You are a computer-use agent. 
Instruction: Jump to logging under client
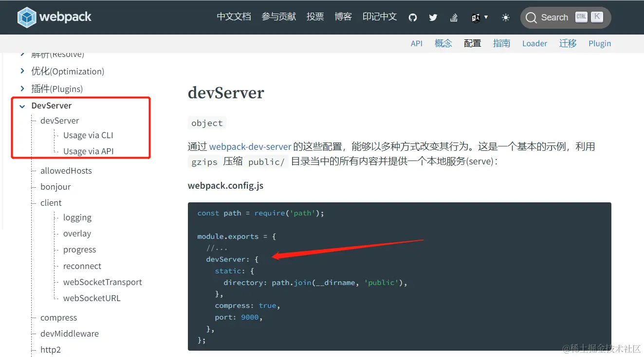(77, 217)
